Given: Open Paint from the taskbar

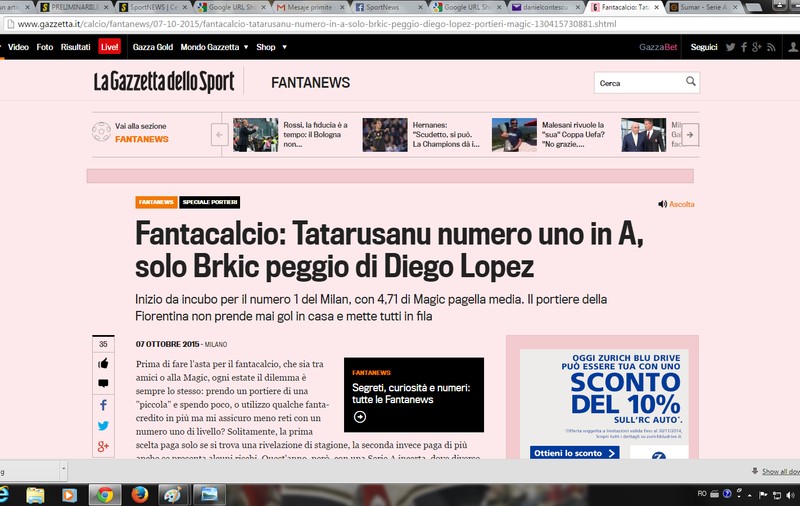Looking at the screenshot, I should (x=173, y=495).
